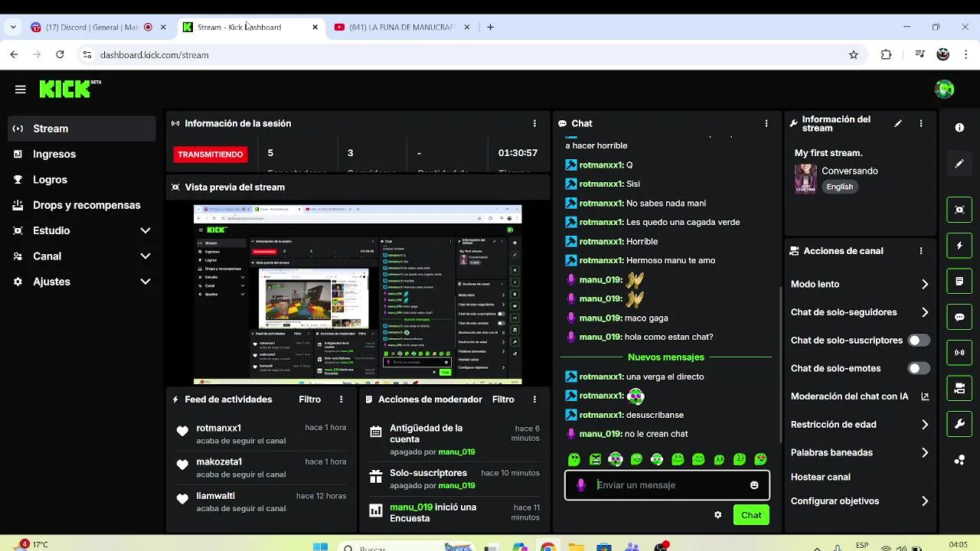Toggle Chat de solo-suscriptores switch
Image resolution: width=980 pixels, height=551 pixels.
coord(919,341)
